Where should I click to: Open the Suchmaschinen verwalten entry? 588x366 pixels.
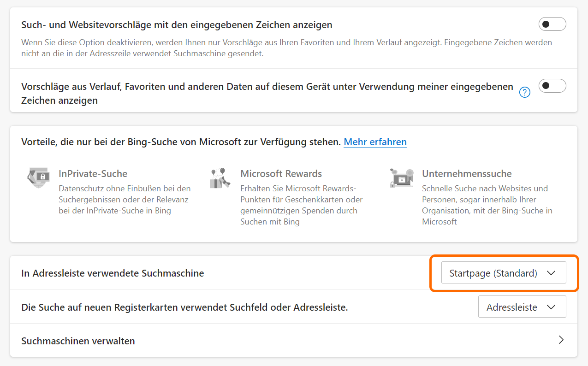(78, 341)
